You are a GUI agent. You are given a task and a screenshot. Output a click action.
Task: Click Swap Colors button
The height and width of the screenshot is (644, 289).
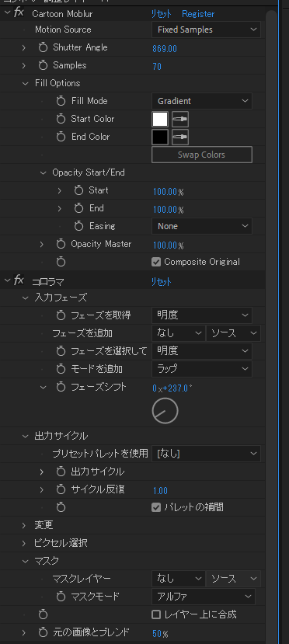coord(201,155)
